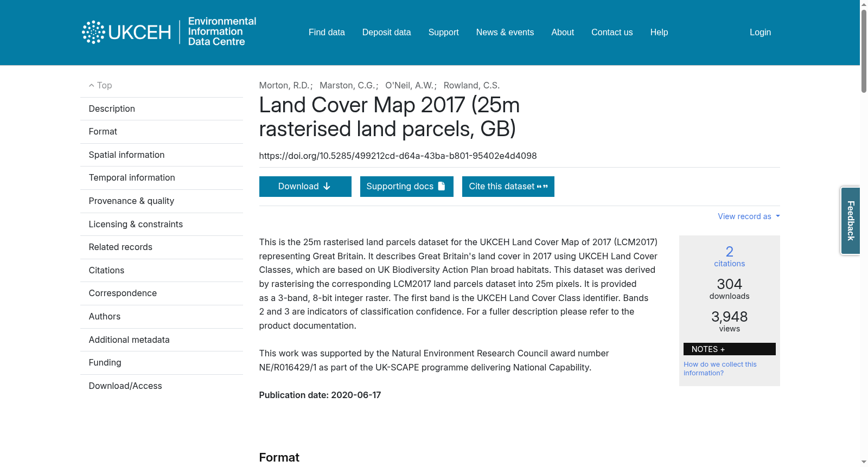The height and width of the screenshot is (467, 868).
Task: Open Supporting docs
Action: click(406, 187)
